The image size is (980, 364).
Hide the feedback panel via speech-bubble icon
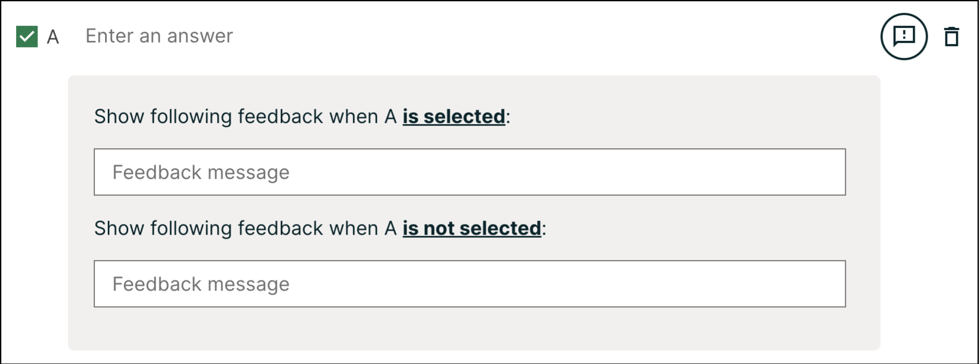point(904,36)
